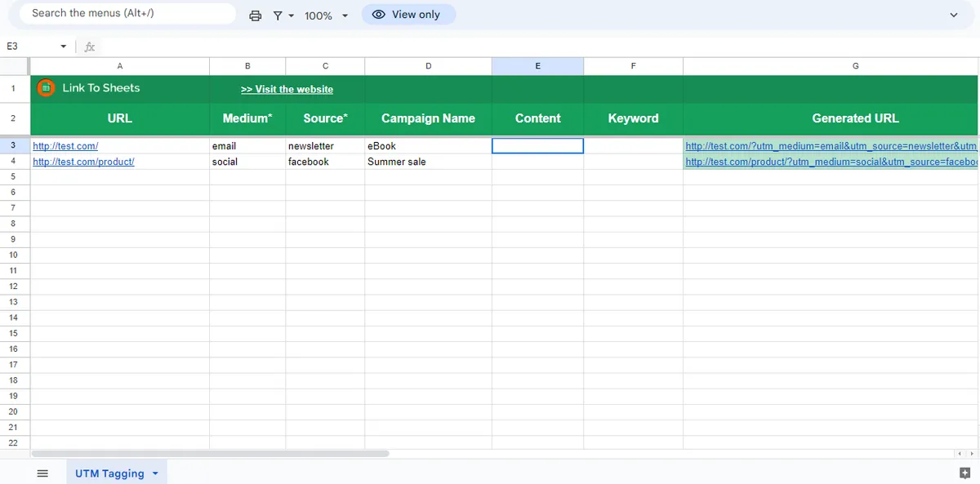Select column G header labeled Generated URL
The height and width of the screenshot is (484, 980).
tap(855, 65)
